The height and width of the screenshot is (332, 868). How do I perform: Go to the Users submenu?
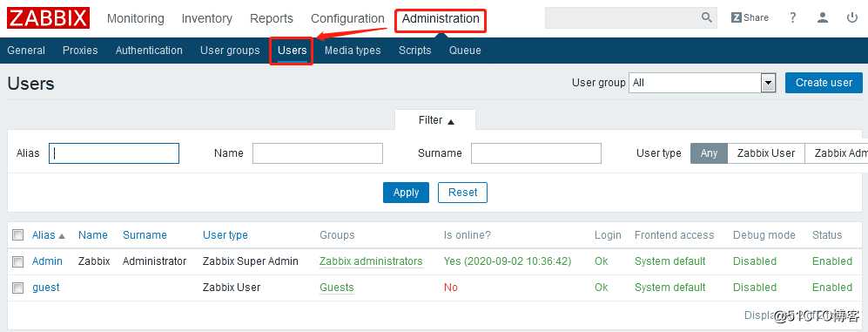[x=293, y=51]
